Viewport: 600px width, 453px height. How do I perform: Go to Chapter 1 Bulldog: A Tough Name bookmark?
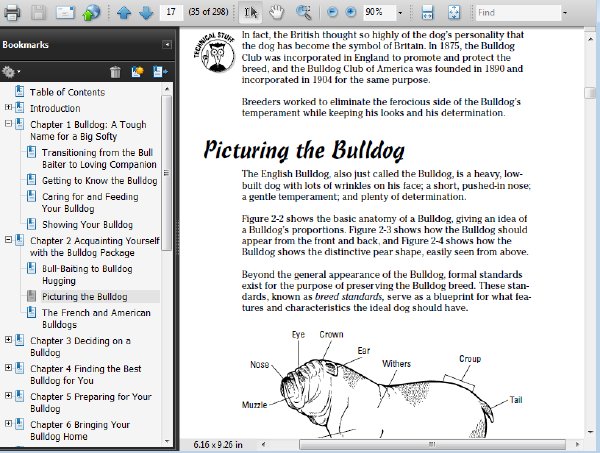click(x=88, y=130)
